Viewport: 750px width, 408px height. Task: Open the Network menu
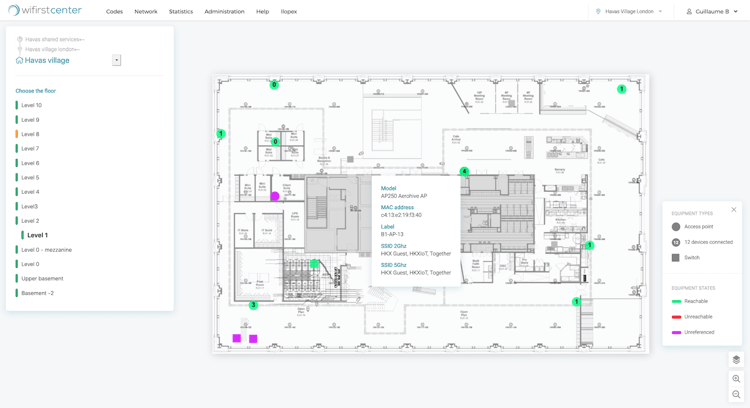[x=145, y=12]
